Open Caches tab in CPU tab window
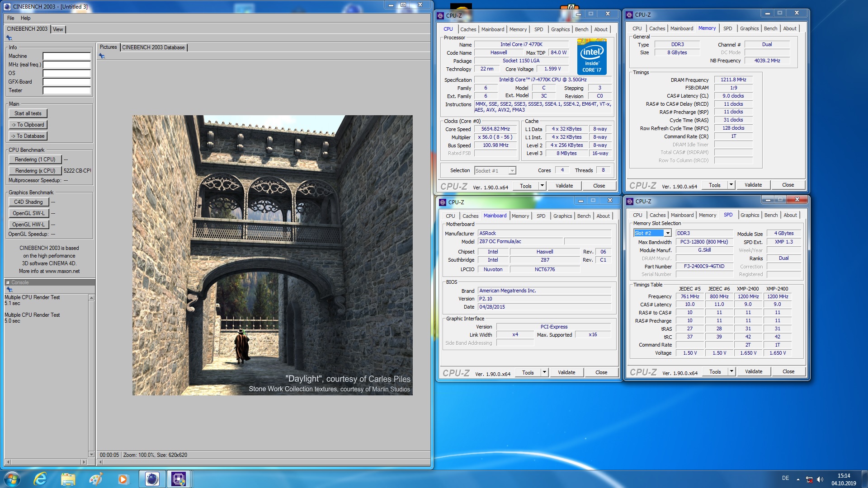The width and height of the screenshot is (868, 488). click(x=468, y=29)
